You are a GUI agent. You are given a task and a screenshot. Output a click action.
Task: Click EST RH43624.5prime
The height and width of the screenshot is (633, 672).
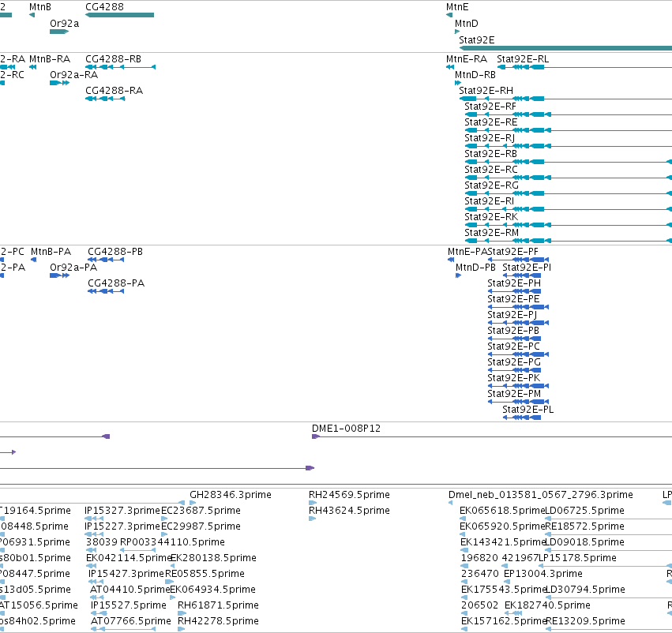(x=349, y=511)
